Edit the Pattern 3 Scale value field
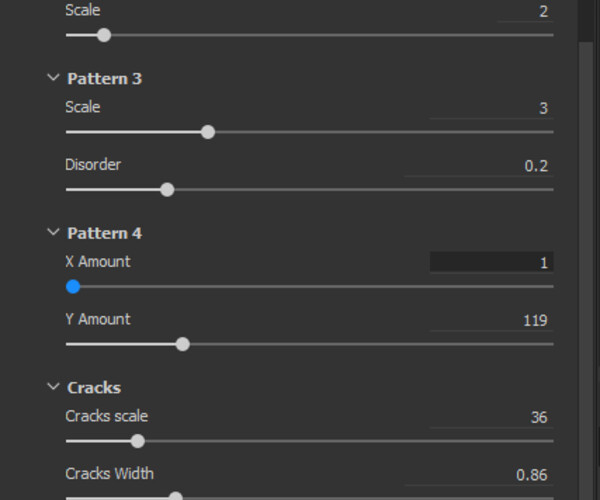 [x=491, y=108]
